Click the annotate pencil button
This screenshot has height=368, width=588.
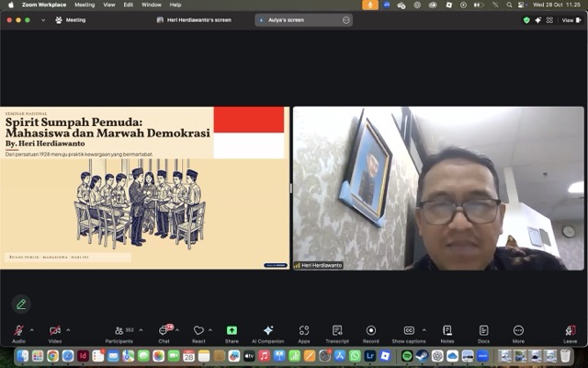click(21, 304)
